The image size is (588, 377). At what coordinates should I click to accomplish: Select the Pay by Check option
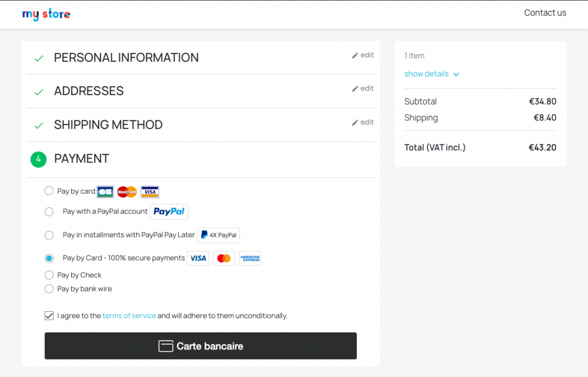tap(49, 275)
